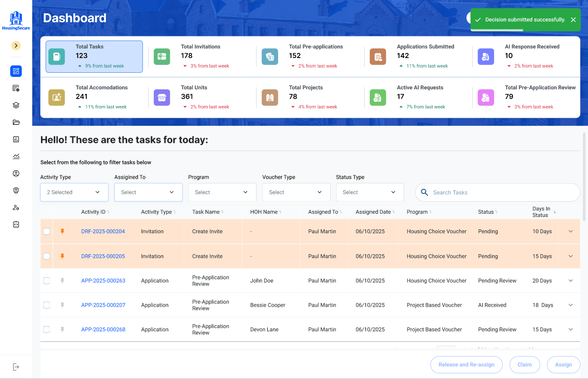Pin the APP-2025-000263 task row

pos(63,280)
